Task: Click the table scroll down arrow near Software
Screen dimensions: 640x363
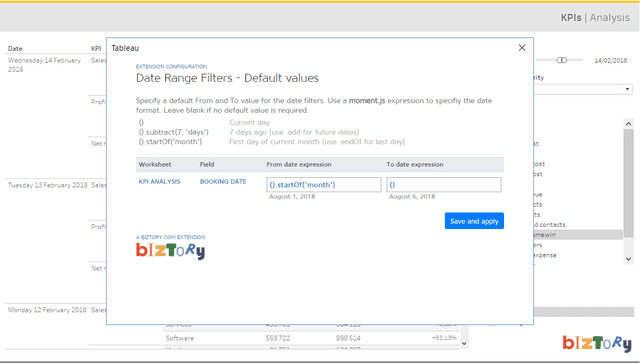Action: (x=464, y=343)
